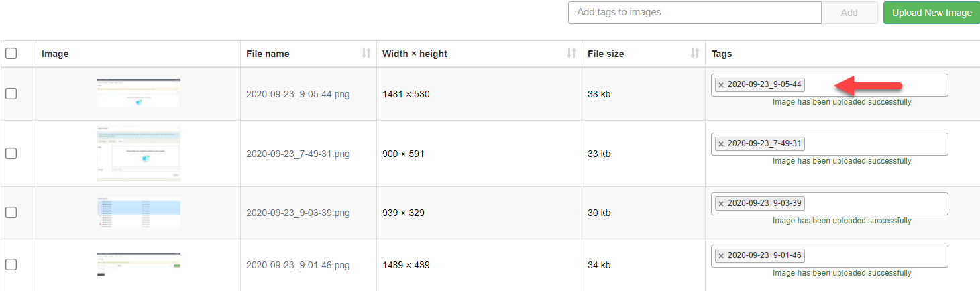This screenshot has width=980, height=291.
Task: Remove the 2020-09-23_9-01-46 tag
Action: 721,256
